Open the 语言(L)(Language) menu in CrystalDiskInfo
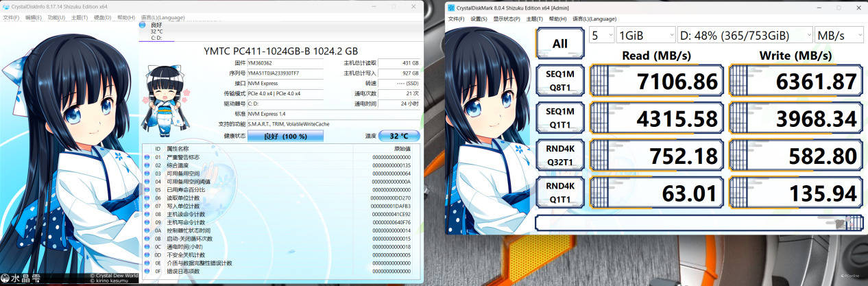Screen dimensions: 868x286 (x=162, y=17)
